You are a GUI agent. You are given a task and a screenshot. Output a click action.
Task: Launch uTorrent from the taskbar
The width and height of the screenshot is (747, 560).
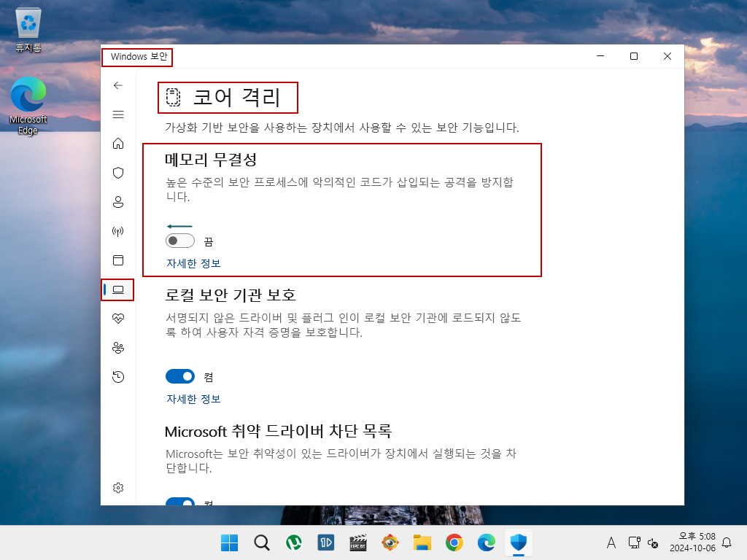[294, 542]
